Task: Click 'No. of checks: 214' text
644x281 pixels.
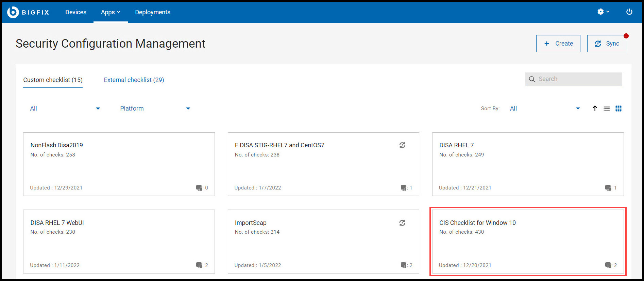Action: (x=257, y=232)
